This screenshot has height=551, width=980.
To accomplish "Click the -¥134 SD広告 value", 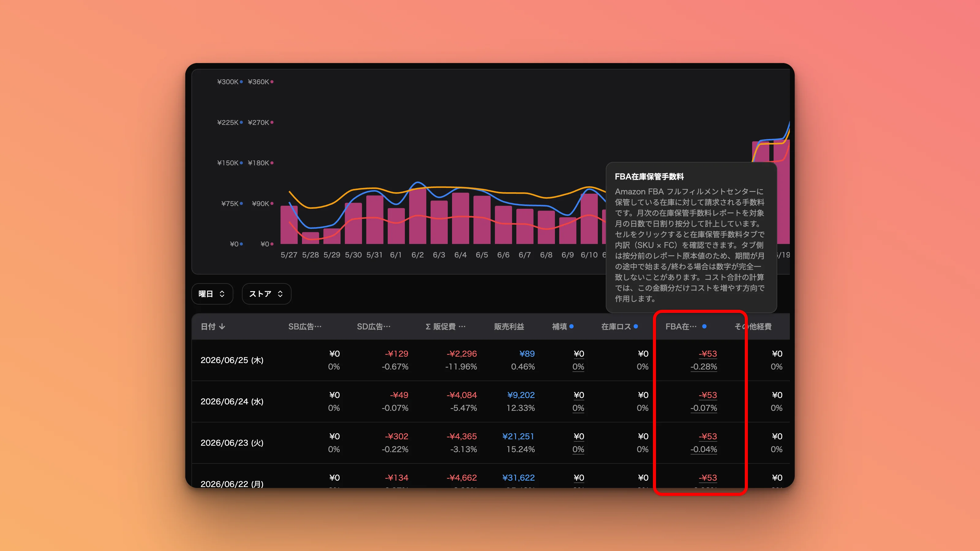I will [396, 478].
